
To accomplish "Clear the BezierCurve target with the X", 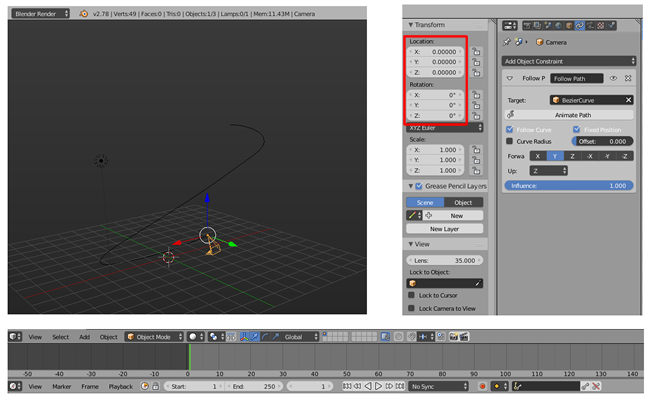I will (x=628, y=100).
